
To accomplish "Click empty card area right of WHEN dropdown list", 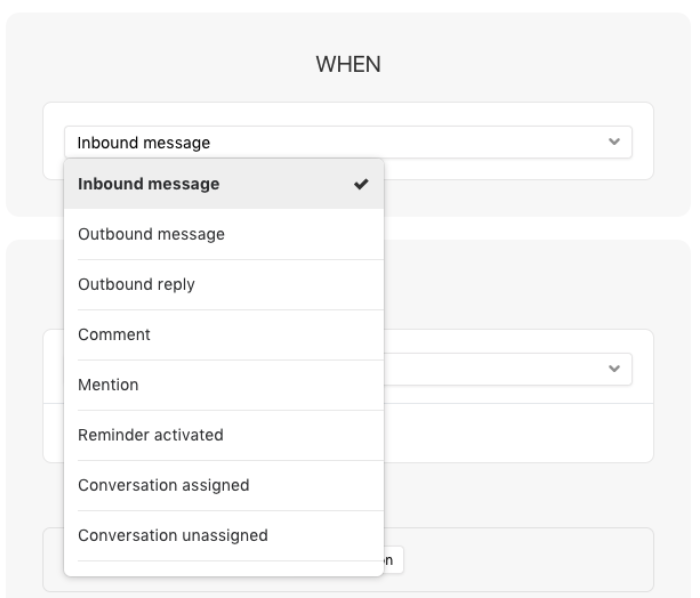I will coord(518,169).
